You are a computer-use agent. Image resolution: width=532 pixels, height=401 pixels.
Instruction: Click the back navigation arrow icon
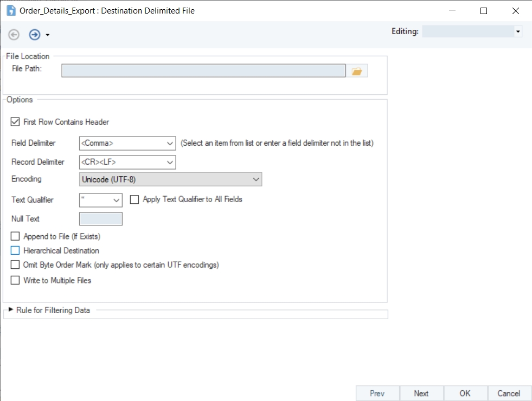14,35
